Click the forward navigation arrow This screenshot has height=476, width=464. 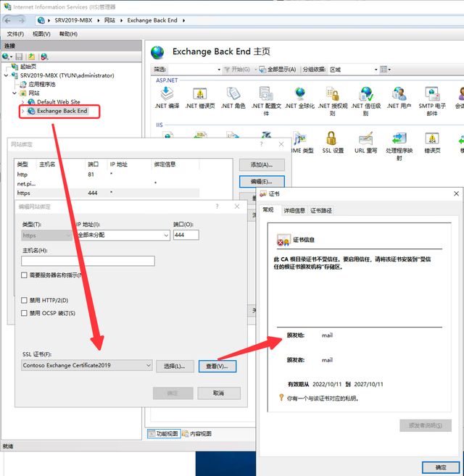coord(21,20)
